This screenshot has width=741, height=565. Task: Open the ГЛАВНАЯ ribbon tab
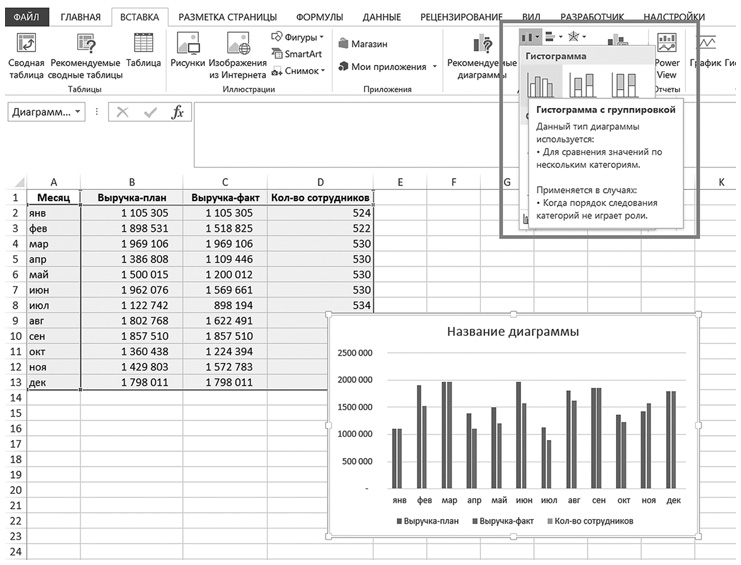coord(80,17)
